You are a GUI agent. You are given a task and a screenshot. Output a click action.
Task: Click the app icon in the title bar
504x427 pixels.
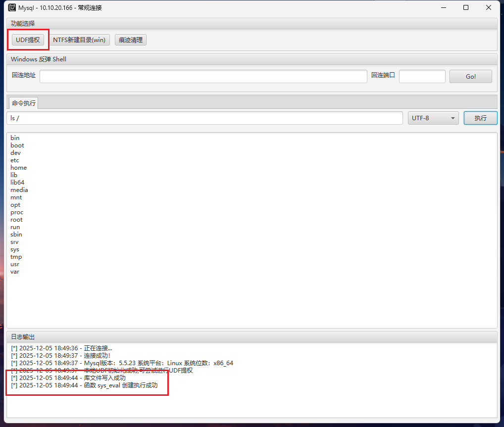(12, 7)
